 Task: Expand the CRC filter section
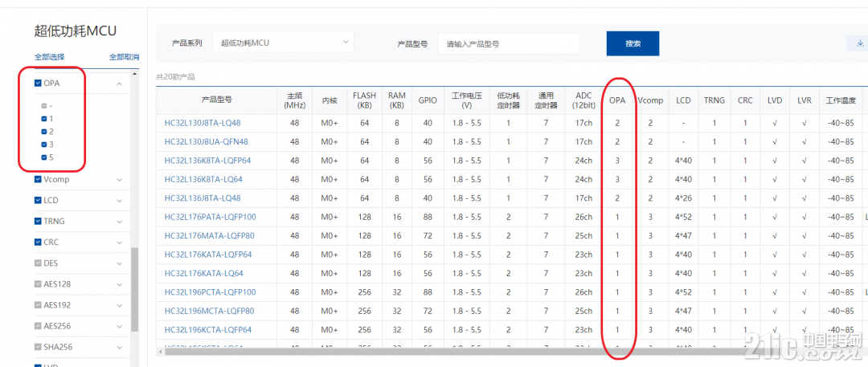pyautogui.click(x=119, y=243)
